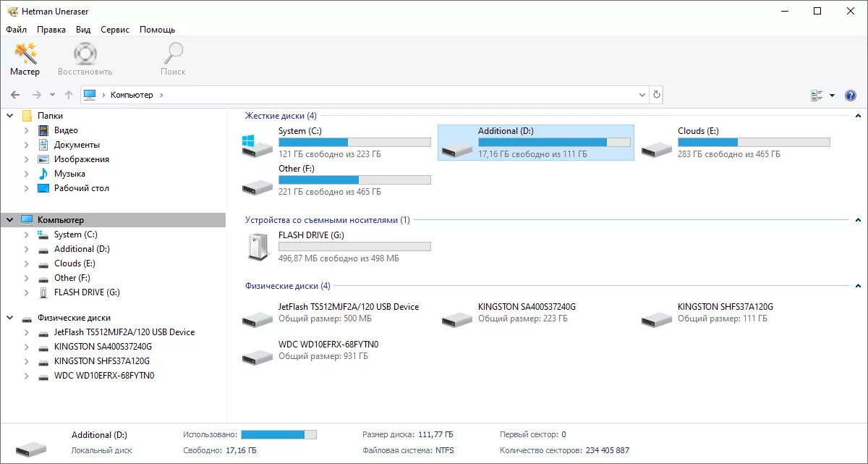Select Документы folder in the sidebar
The height and width of the screenshot is (464, 868).
point(77,145)
